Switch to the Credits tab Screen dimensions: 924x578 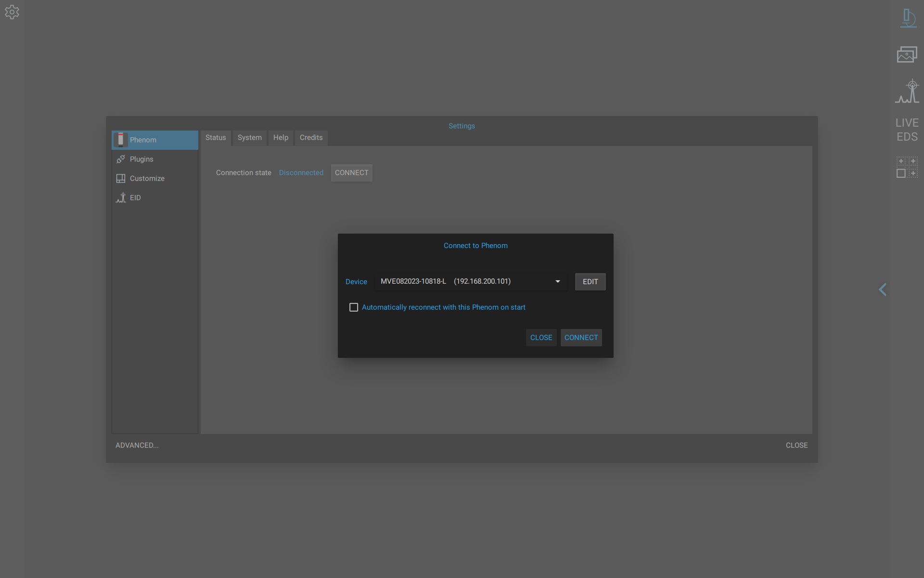coord(311,138)
